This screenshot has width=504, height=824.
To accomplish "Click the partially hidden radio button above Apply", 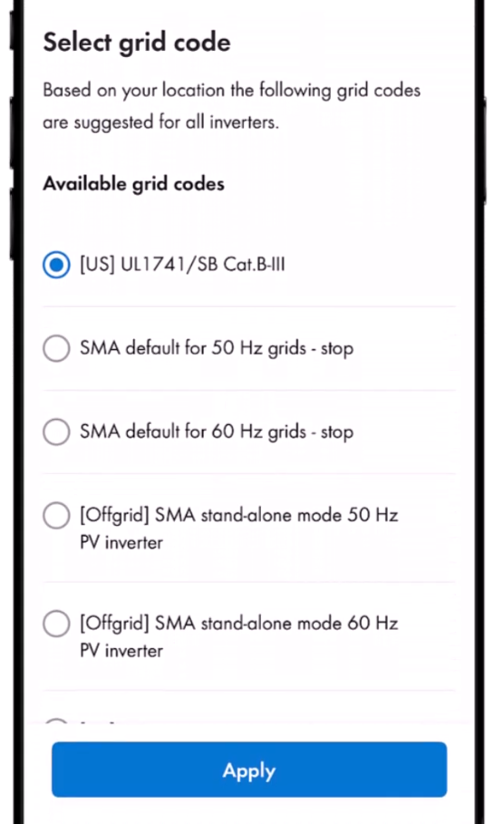I will 56,722.
